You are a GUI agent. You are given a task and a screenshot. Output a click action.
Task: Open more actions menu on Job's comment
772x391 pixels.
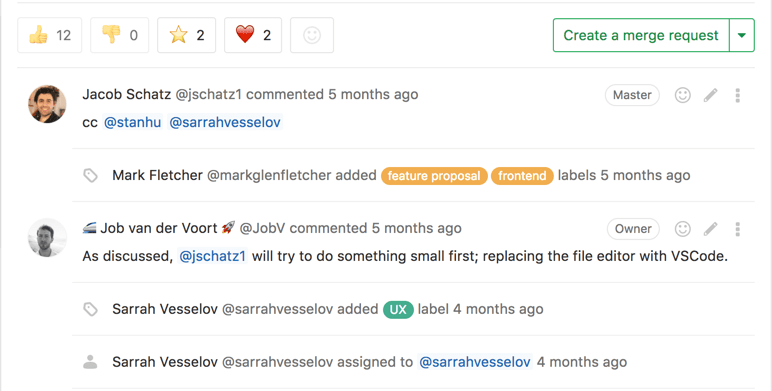pos(738,229)
